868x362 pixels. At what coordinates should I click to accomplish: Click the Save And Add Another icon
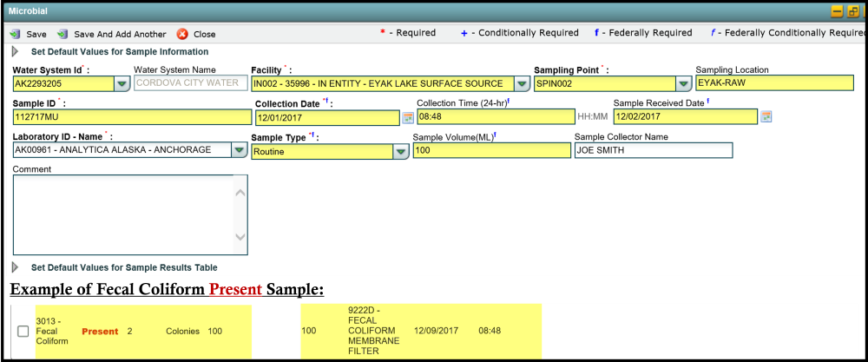pos(62,35)
